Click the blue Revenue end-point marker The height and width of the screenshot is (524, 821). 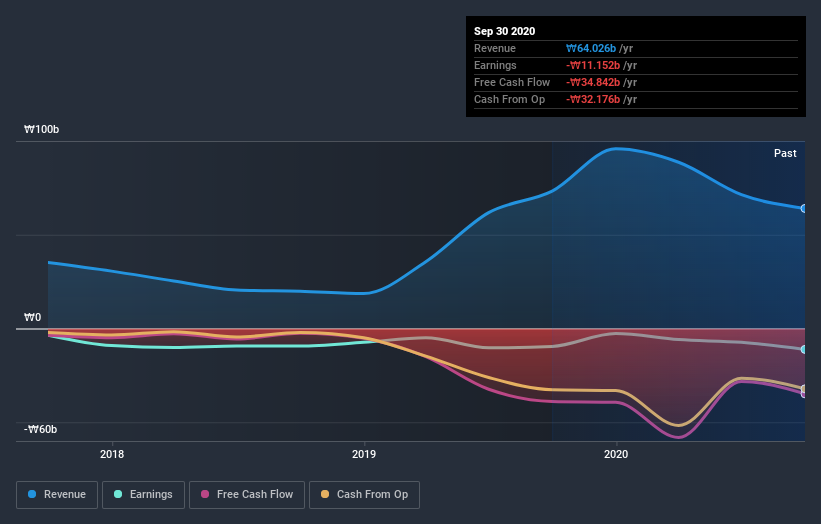click(803, 208)
